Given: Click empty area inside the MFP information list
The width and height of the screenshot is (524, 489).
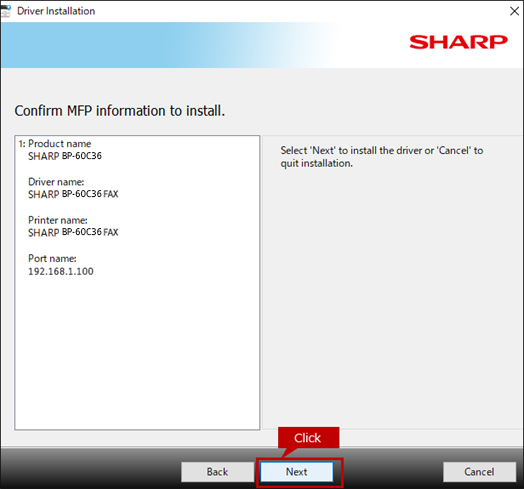Looking at the screenshot, I should [x=137, y=351].
